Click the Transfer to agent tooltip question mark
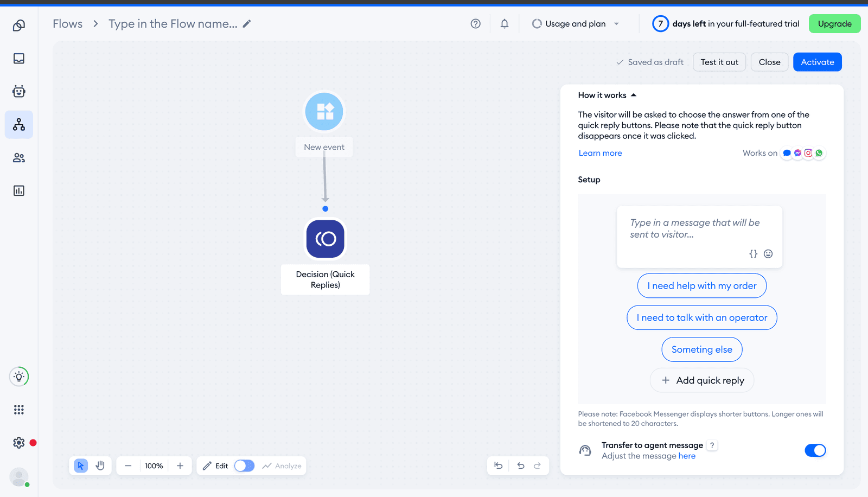 click(712, 445)
